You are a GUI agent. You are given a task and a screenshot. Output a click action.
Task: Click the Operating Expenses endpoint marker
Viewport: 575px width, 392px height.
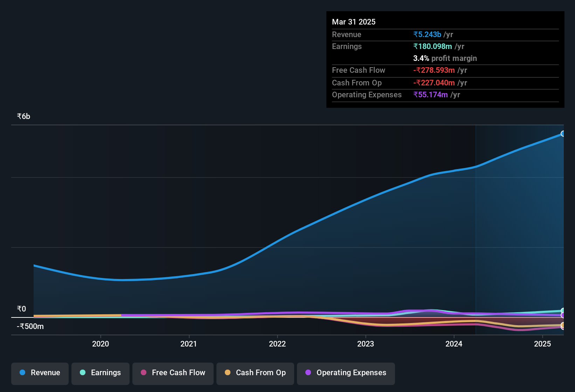(563, 315)
